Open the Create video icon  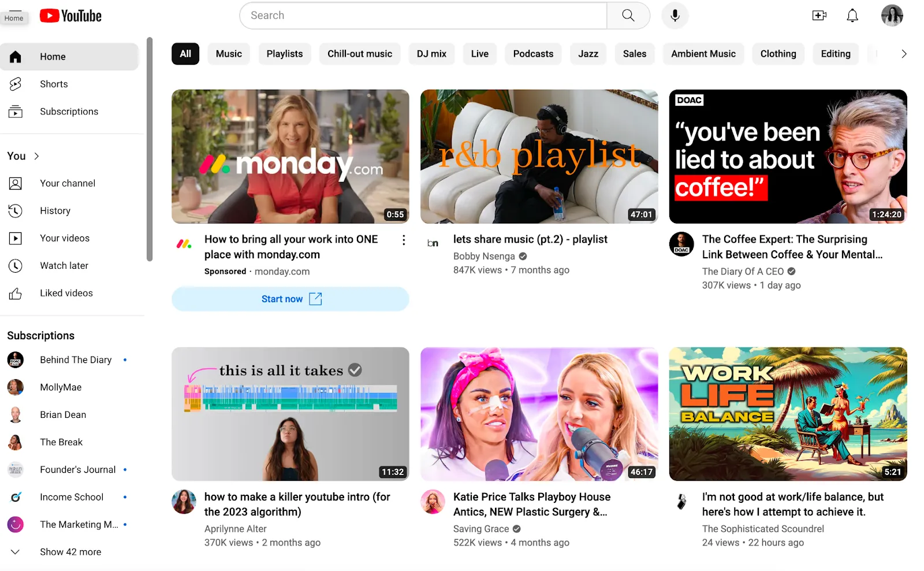point(819,16)
